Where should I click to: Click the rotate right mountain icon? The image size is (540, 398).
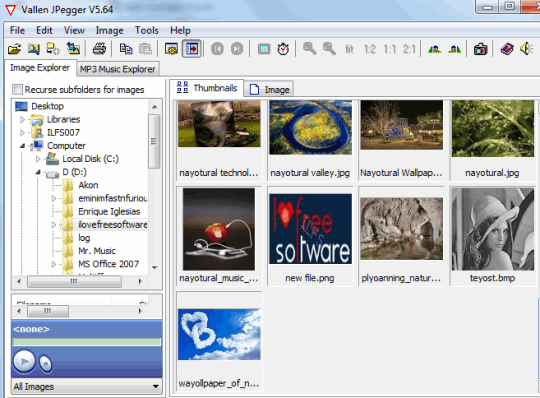pos(455,49)
